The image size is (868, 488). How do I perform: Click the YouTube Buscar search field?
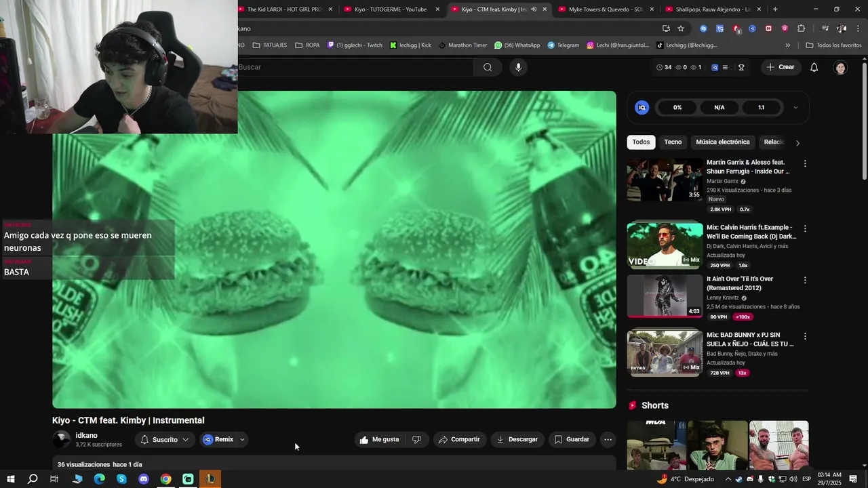(x=355, y=67)
